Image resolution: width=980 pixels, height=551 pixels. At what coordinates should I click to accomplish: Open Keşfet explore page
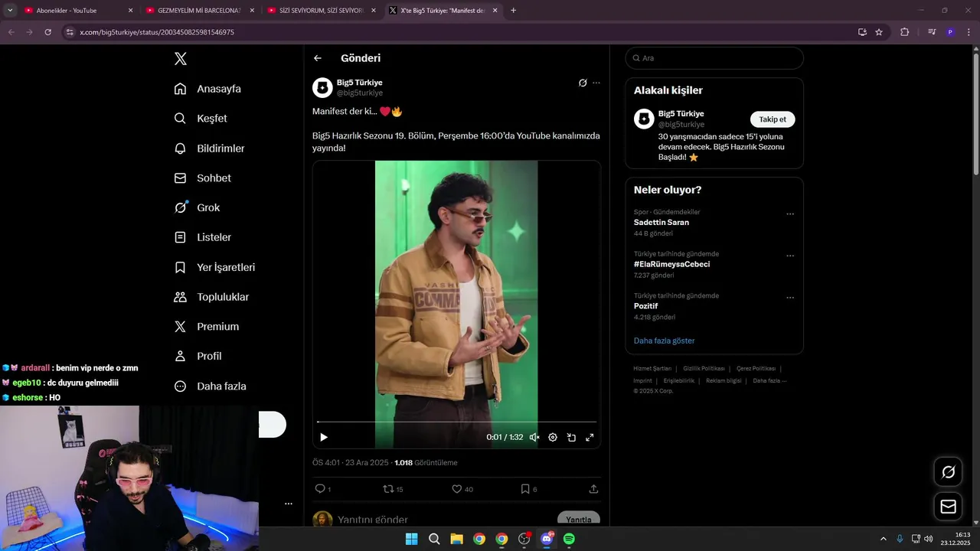[x=201, y=119]
